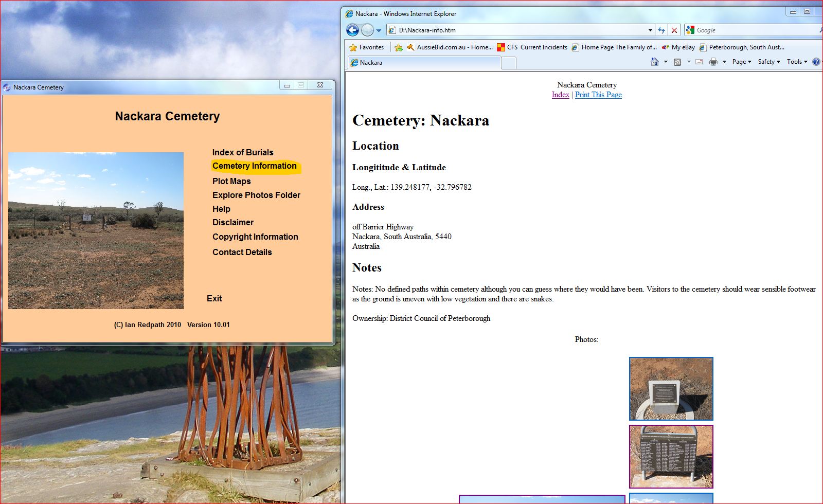Open Help in Nackara Cemetery window
823x504 pixels.
tap(221, 209)
